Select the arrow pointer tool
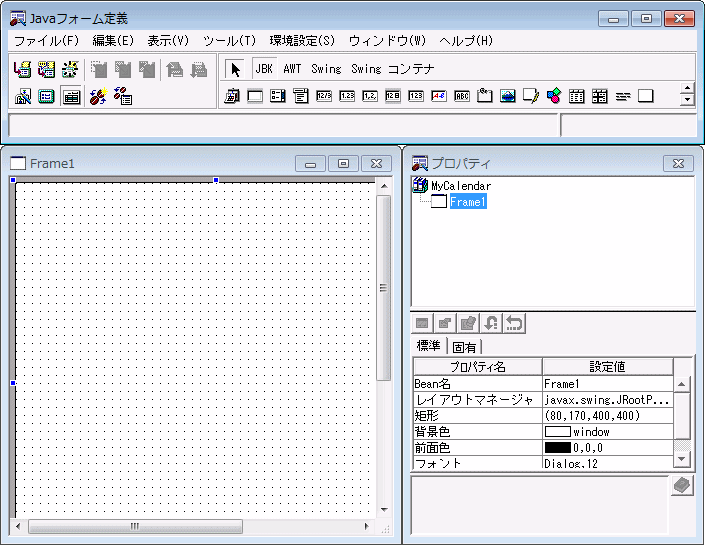Screen dimensions: 705x545 click(x=235, y=69)
